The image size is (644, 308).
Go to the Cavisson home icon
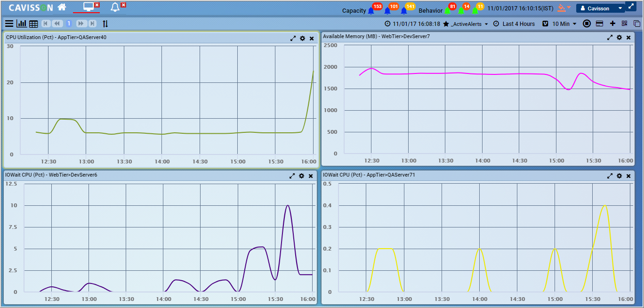(62, 7)
